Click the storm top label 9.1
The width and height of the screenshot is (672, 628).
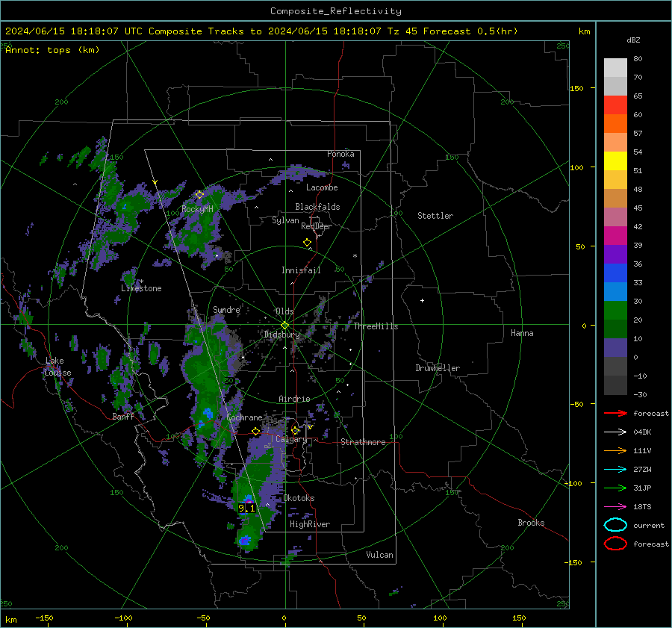click(x=246, y=509)
